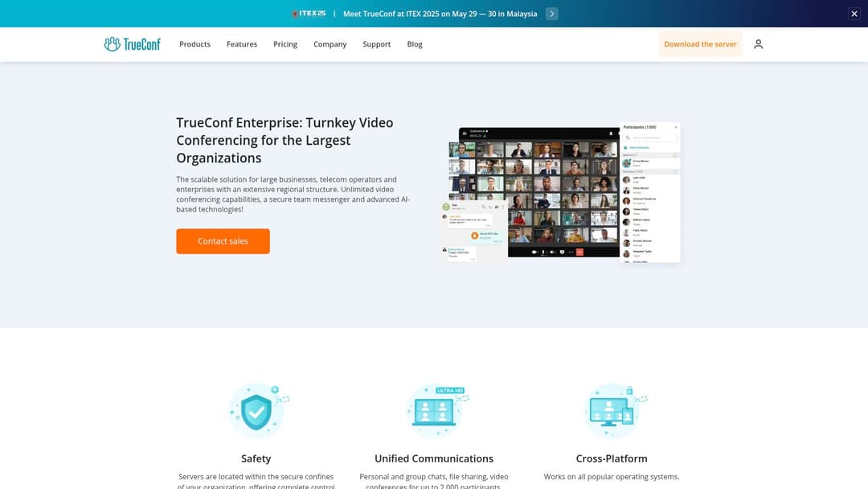Open the Products menu
The image size is (868, 489).
tap(194, 44)
